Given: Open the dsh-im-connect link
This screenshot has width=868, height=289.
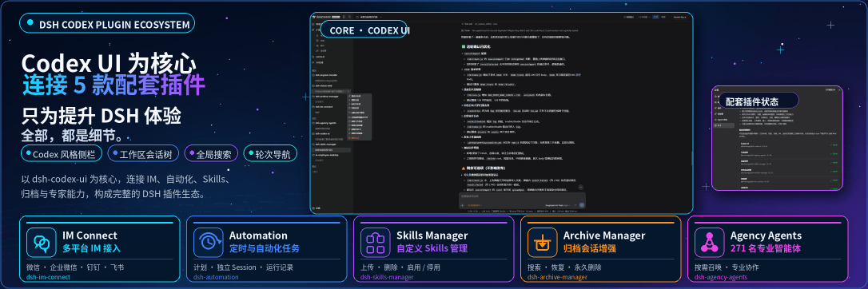Looking at the screenshot, I should click(x=49, y=277).
